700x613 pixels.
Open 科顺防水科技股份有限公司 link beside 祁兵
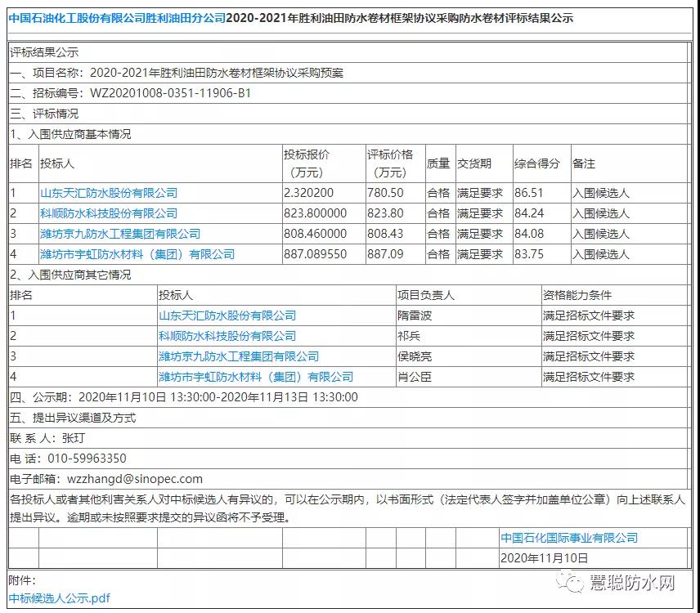(227, 337)
